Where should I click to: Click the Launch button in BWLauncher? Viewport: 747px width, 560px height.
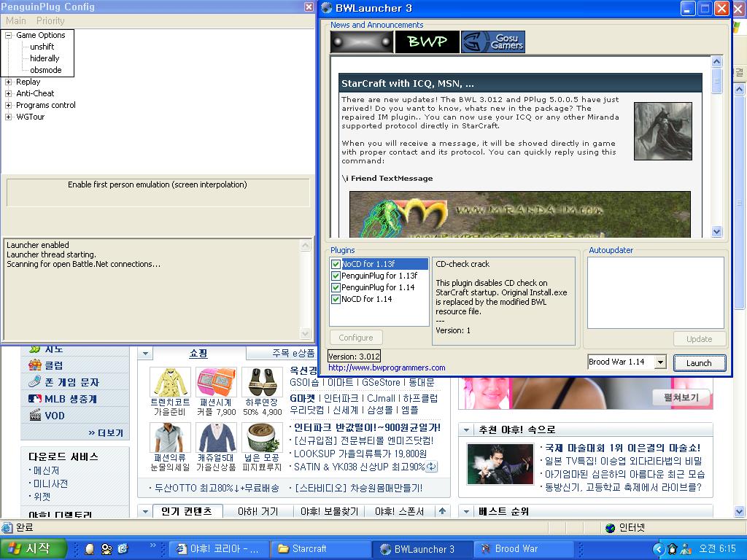pyautogui.click(x=700, y=363)
